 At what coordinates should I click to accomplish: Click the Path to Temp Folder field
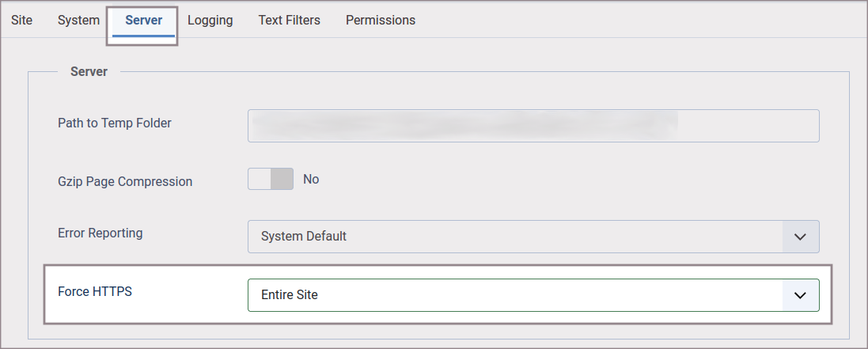(533, 126)
